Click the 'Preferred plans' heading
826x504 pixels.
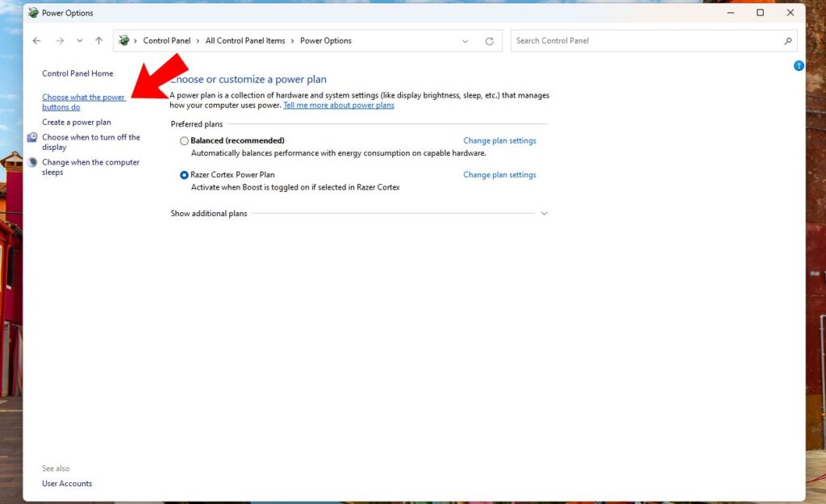(x=197, y=124)
